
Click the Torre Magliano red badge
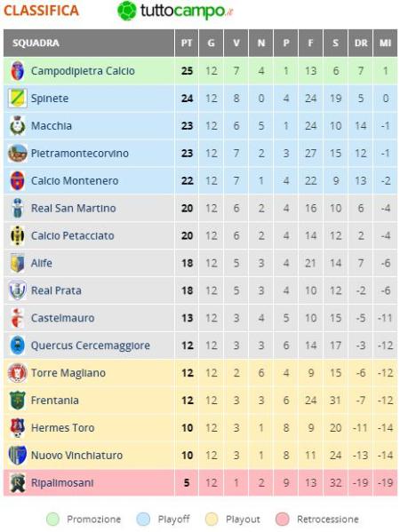click(17, 373)
